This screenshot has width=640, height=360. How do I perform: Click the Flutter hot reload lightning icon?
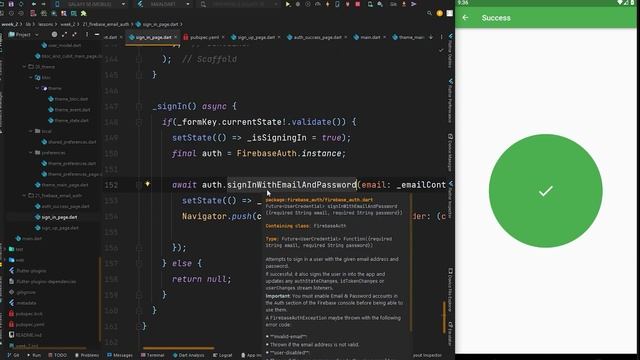tap(327, 4)
